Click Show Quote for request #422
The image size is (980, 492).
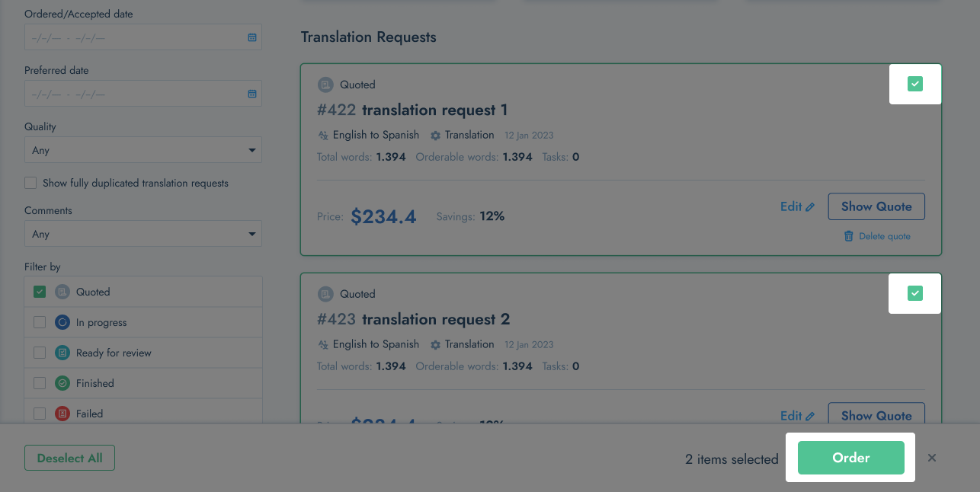[876, 206]
